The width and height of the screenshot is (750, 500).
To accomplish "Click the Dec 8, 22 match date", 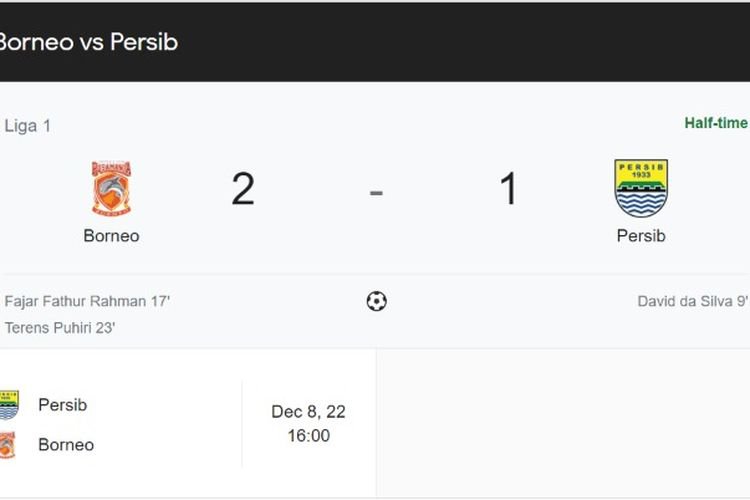I will 308,412.
